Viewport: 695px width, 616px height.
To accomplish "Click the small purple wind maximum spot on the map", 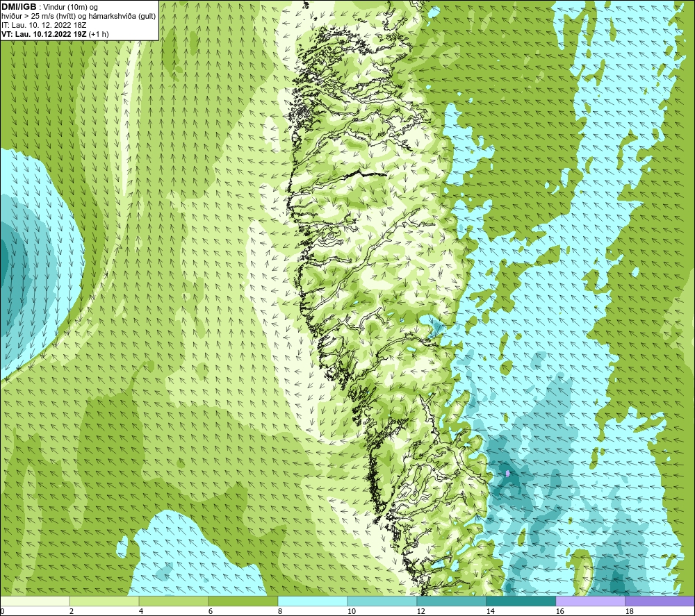I will [x=508, y=474].
